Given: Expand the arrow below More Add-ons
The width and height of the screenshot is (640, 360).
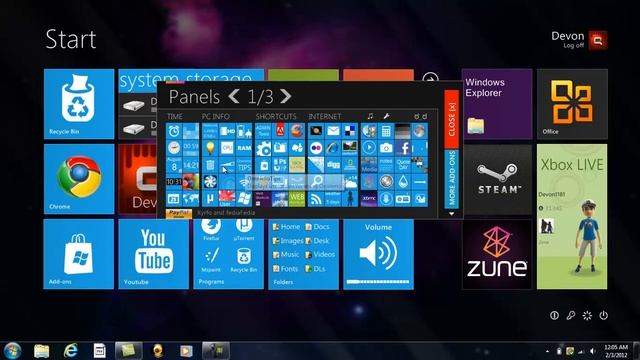Looking at the screenshot, I should (451, 213).
